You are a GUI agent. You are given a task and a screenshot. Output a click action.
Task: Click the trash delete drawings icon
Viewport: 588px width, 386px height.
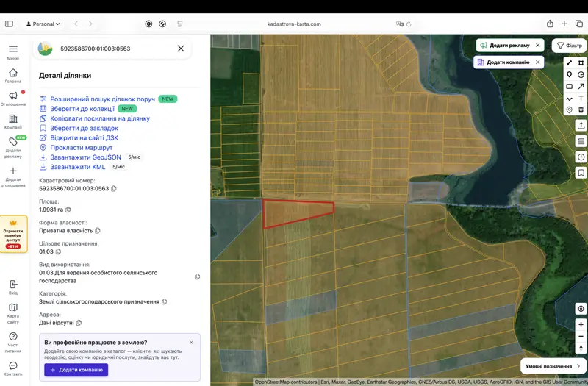(x=581, y=110)
